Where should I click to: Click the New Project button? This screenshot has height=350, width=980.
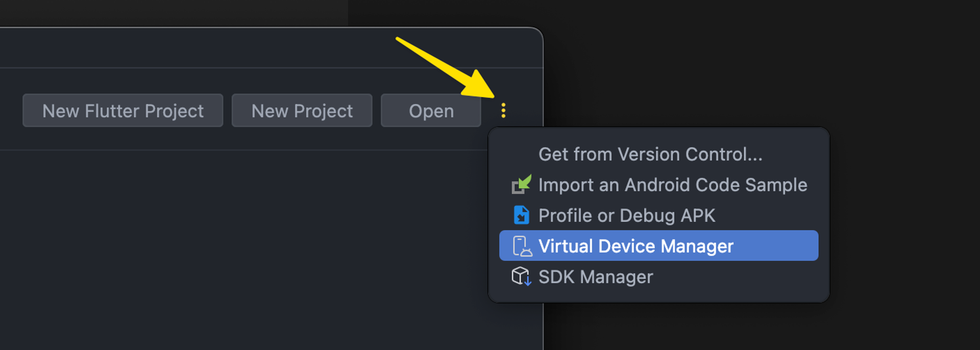tap(302, 111)
